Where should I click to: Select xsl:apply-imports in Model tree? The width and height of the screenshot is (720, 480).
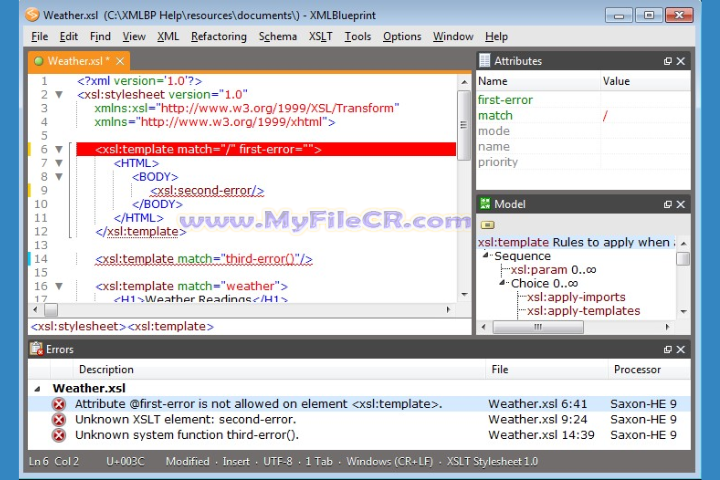(576, 297)
